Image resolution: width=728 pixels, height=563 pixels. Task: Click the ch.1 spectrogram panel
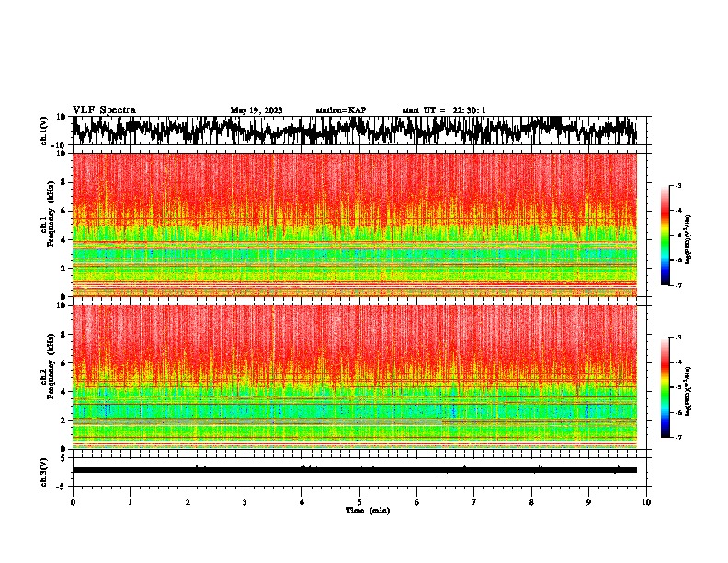pos(355,224)
